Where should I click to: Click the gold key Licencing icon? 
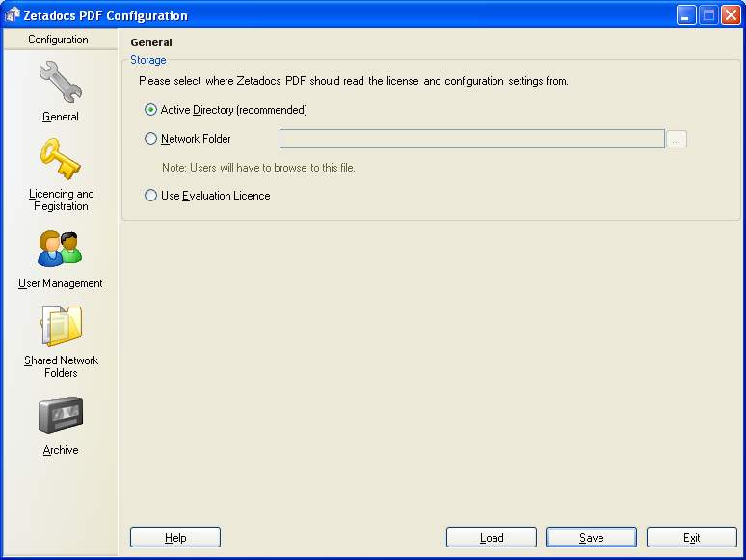[61, 159]
